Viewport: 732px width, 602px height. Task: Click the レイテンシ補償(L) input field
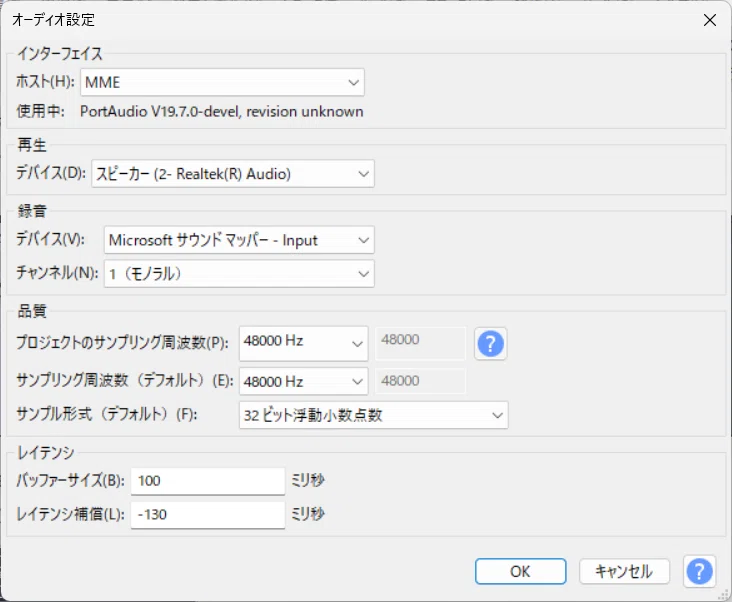point(208,514)
